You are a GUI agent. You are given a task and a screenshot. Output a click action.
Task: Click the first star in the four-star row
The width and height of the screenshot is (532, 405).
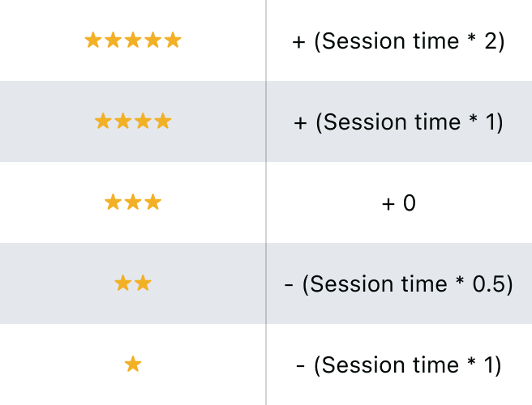(103, 122)
